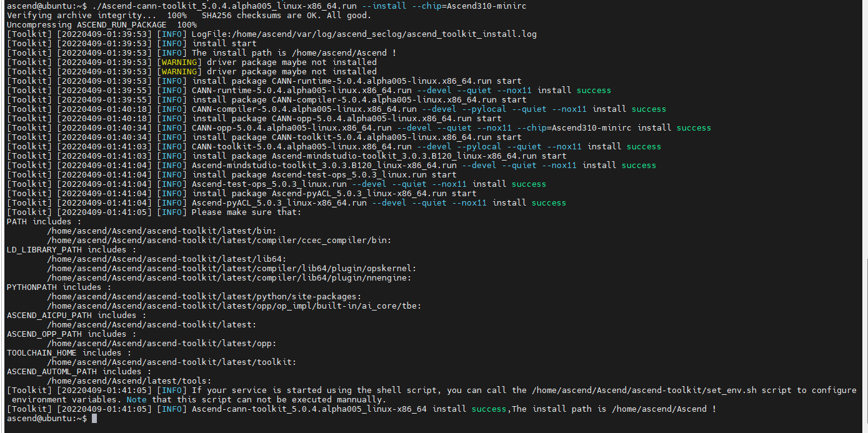Click "script can not be executed mannually" text
Viewport: 868px width, 433px height.
[281, 399]
